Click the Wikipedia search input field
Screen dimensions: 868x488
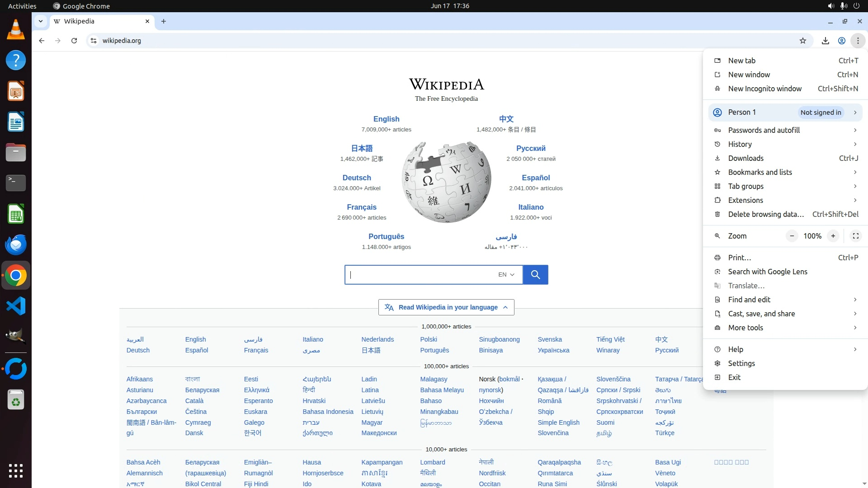(x=420, y=275)
